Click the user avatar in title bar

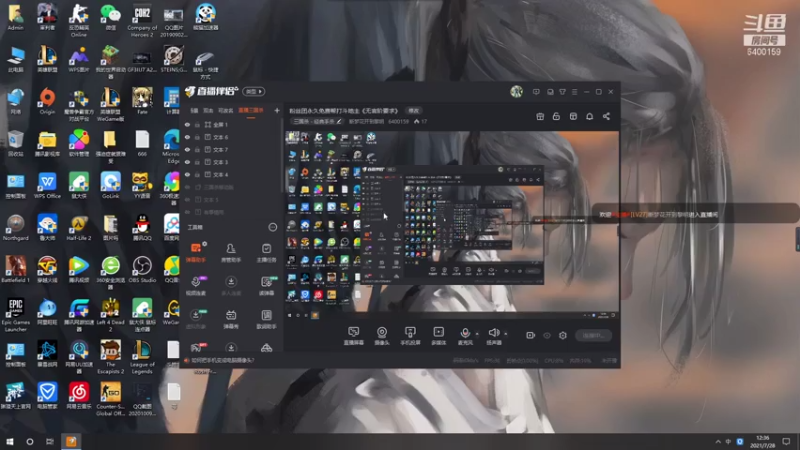pos(516,92)
